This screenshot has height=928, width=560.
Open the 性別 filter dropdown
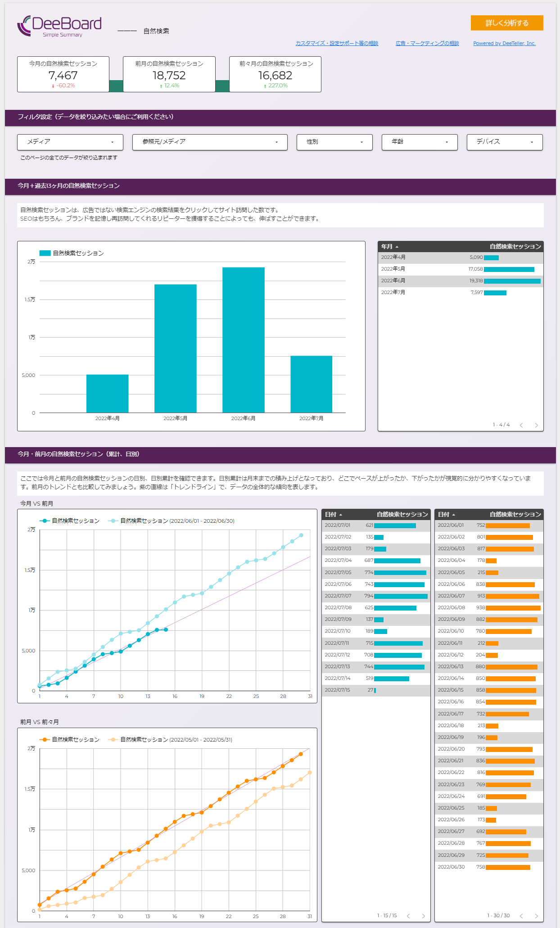[334, 142]
